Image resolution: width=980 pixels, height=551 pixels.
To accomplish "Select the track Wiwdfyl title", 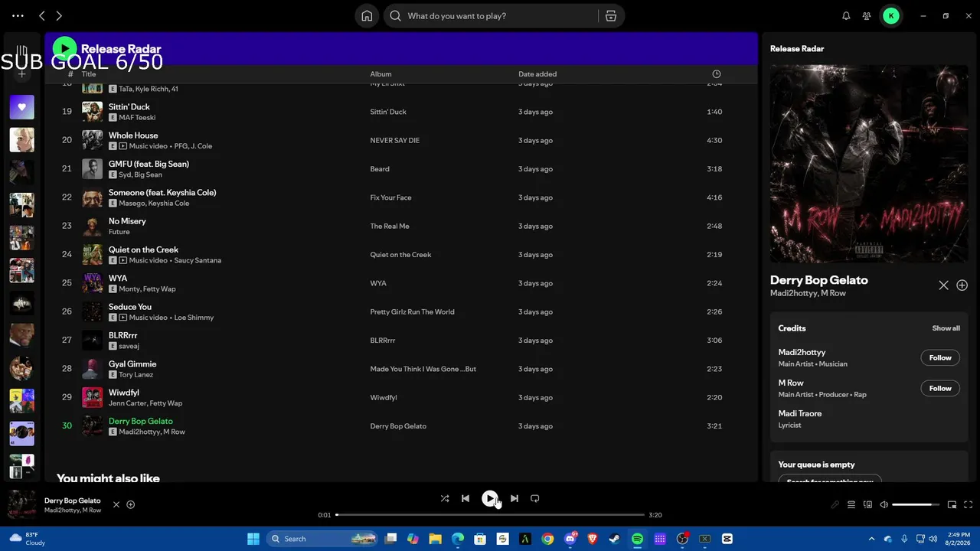I will (x=123, y=393).
